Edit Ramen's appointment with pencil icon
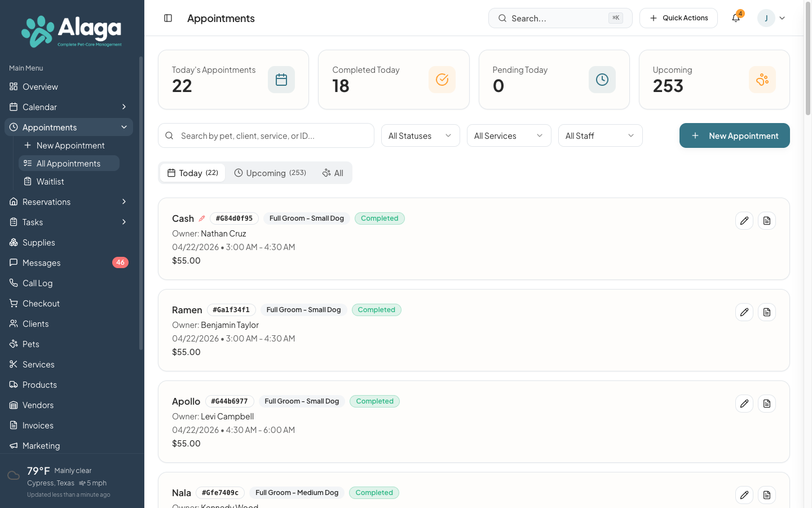This screenshot has height=508, width=812. pyautogui.click(x=744, y=312)
